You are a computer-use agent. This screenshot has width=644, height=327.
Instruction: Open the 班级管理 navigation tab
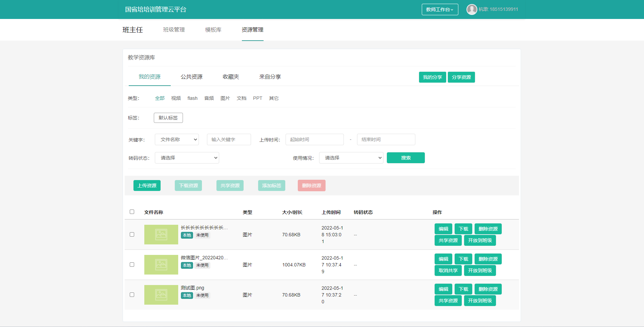[x=174, y=30]
